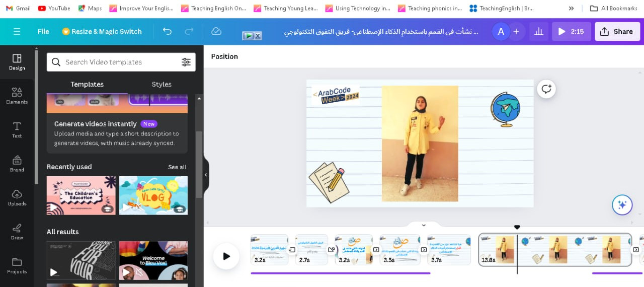Image resolution: width=644 pixels, height=287 pixels.
Task: Select the 13.6s timeline clip
Action: pyautogui.click(x=555, y=250)
